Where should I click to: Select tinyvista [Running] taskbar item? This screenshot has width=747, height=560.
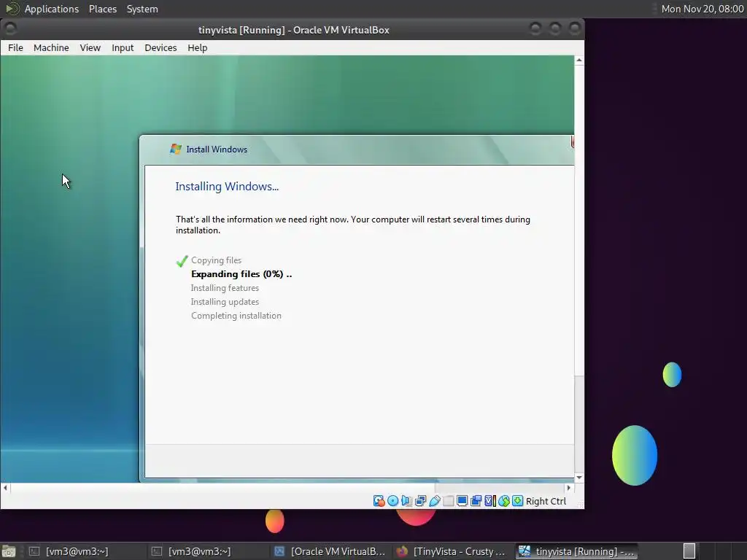(578, 551)
